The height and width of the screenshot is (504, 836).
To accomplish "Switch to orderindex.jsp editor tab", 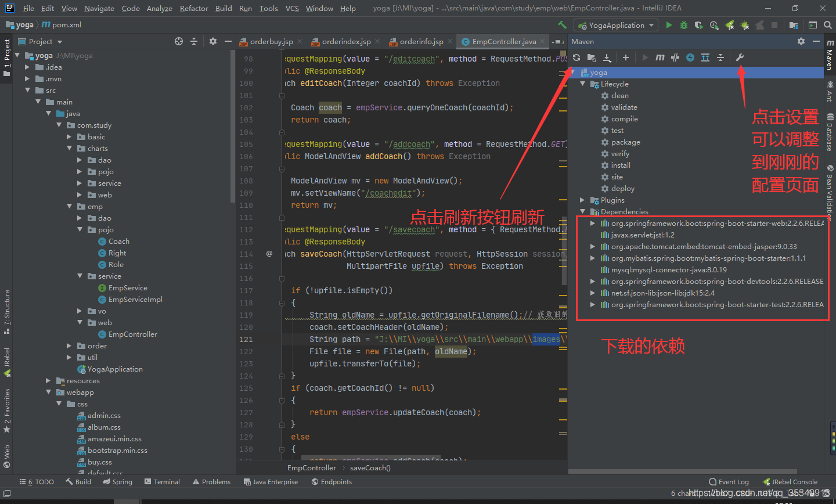I will [x=346, y=42].
